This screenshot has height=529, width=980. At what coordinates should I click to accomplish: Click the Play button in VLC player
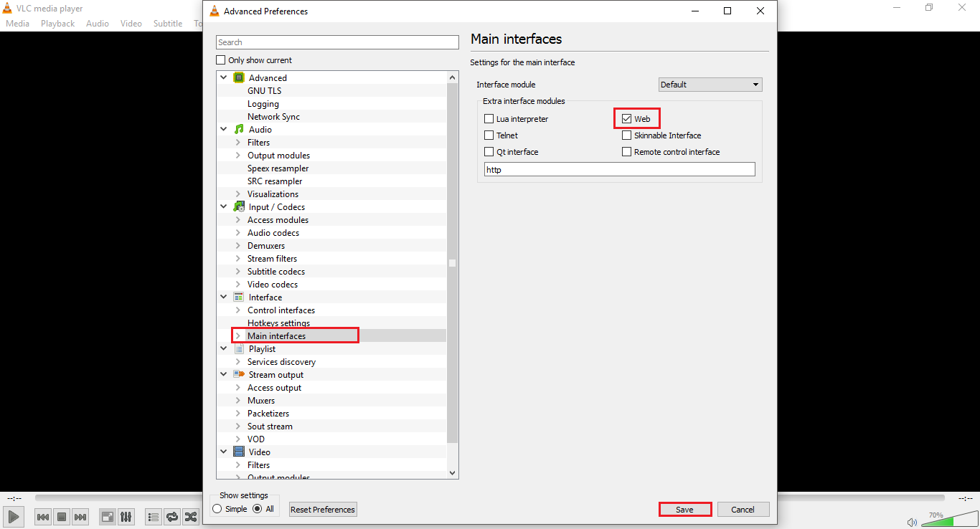(x=13, y=516)
